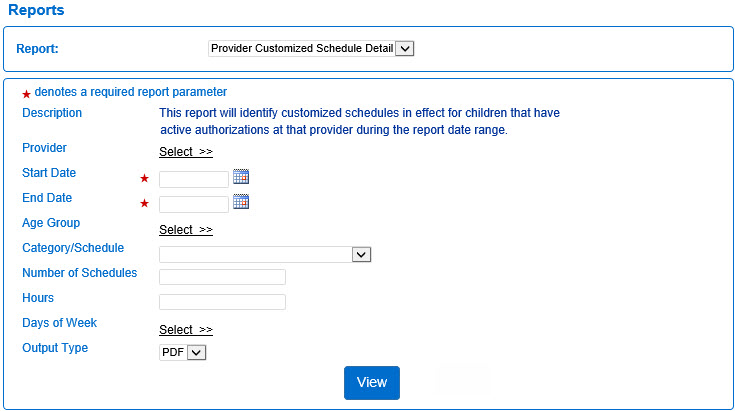Image resolution: width=735 pixels, height=411 pixels.
Task: Click the Number of Schedules label
Action: pyautogui.click(x=79, y=273)
